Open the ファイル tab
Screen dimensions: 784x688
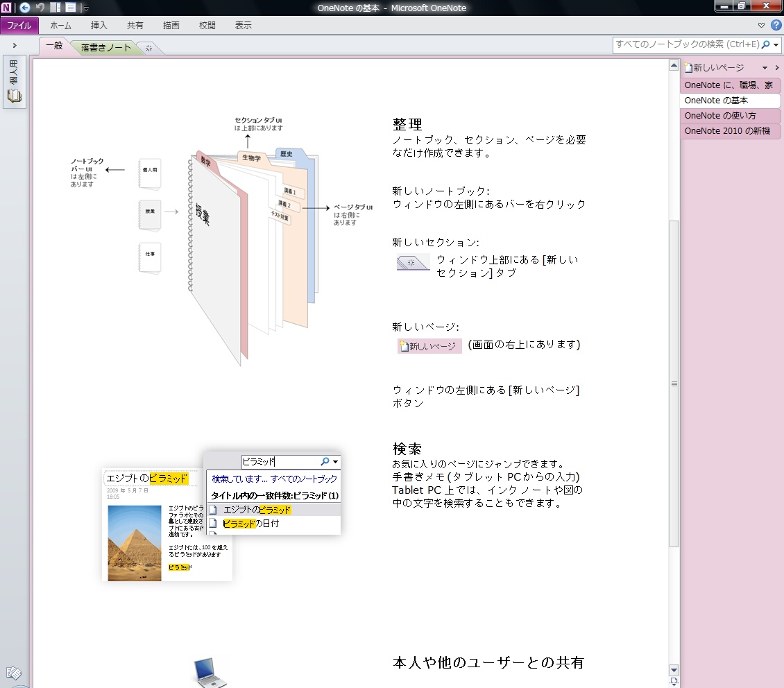[x=19, y=26]
